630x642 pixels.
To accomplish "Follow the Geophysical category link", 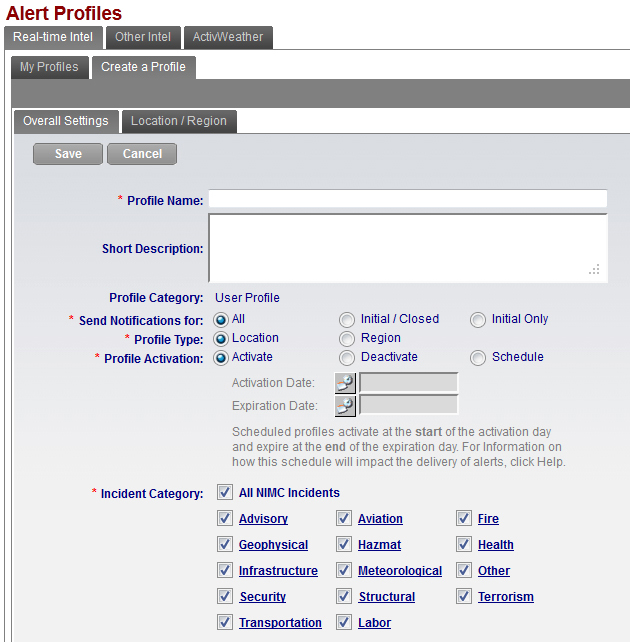I will (273, 545).
